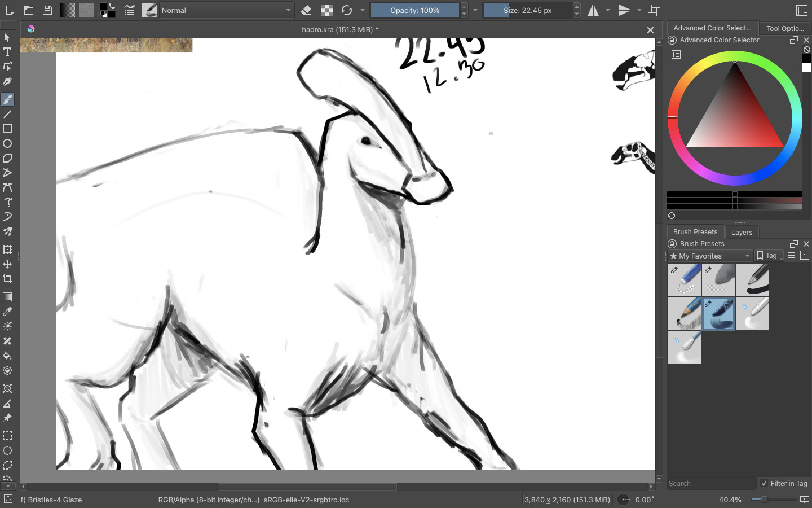Screen dimensions: 812x508
Task: Select the Freehand Path tool
Action: tap(7, 202)
